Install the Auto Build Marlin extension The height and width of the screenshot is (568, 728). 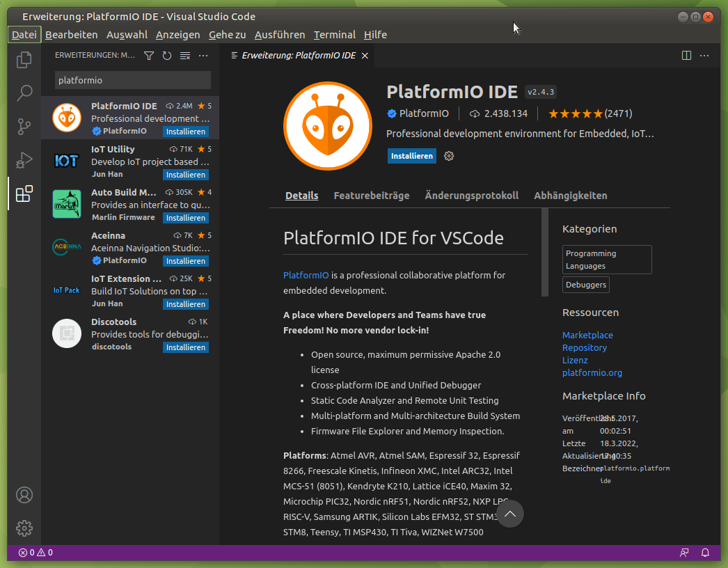click(186, 218)
